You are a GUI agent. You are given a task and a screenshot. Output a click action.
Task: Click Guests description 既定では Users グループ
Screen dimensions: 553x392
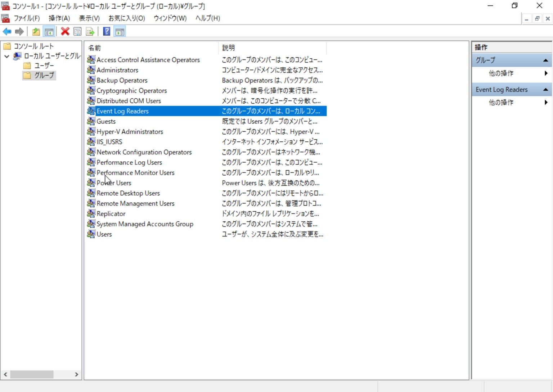tap(270, 121)
